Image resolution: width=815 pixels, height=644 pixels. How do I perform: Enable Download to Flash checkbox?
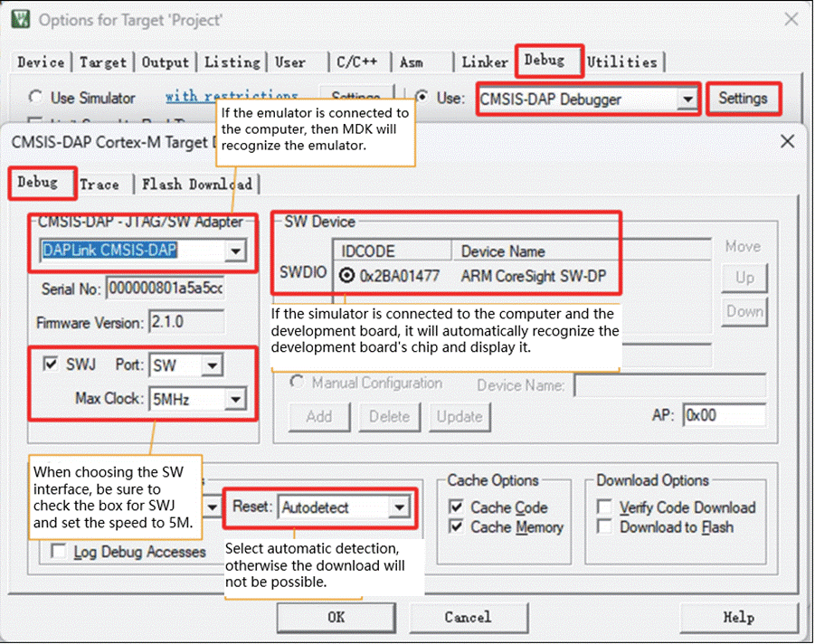[604, 527]
